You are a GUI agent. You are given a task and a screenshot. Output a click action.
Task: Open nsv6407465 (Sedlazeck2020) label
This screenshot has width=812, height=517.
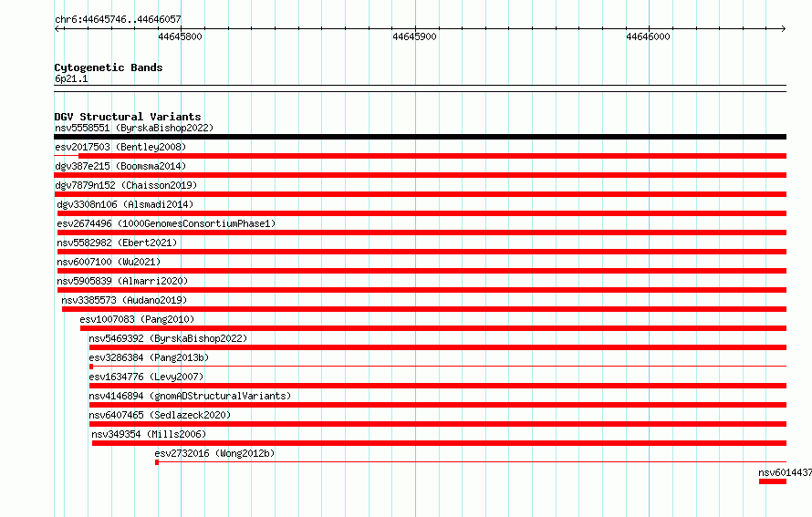click(x=160, y=415)
